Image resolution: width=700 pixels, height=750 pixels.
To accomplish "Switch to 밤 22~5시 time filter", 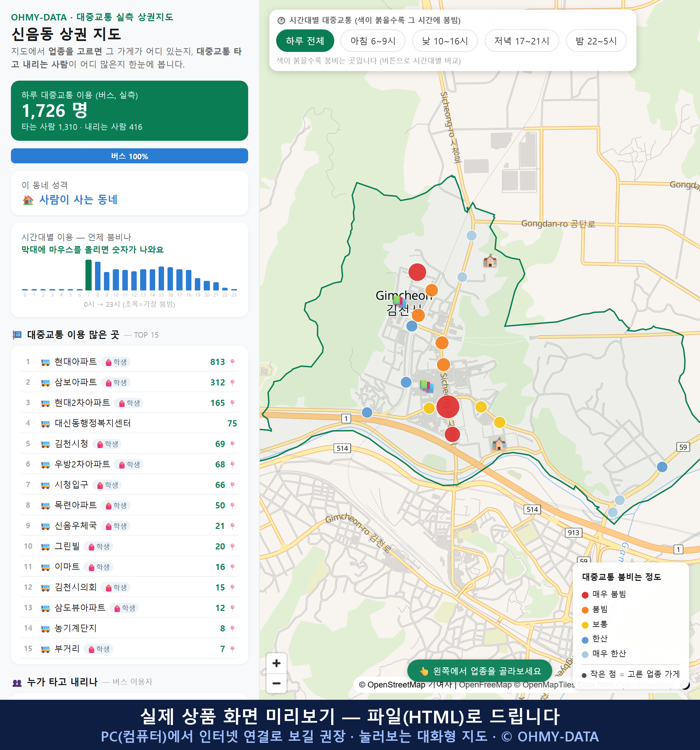I will pos(596,41).
